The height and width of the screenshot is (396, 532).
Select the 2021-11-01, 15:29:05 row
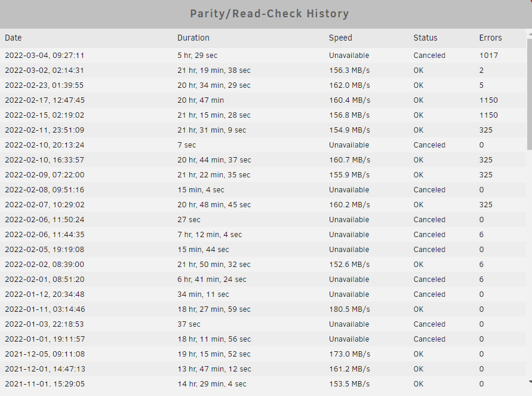263,384
